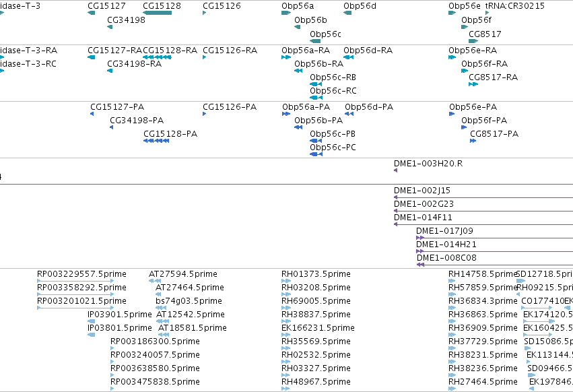Click the CG15127 gene label
The image size is (573, 392).
106,6
